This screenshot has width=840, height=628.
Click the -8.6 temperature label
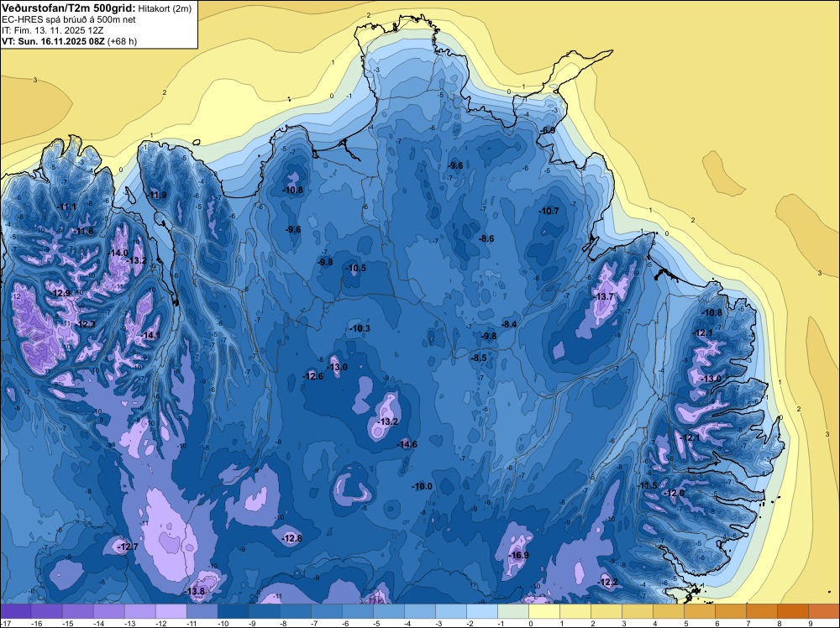(486, 238)
